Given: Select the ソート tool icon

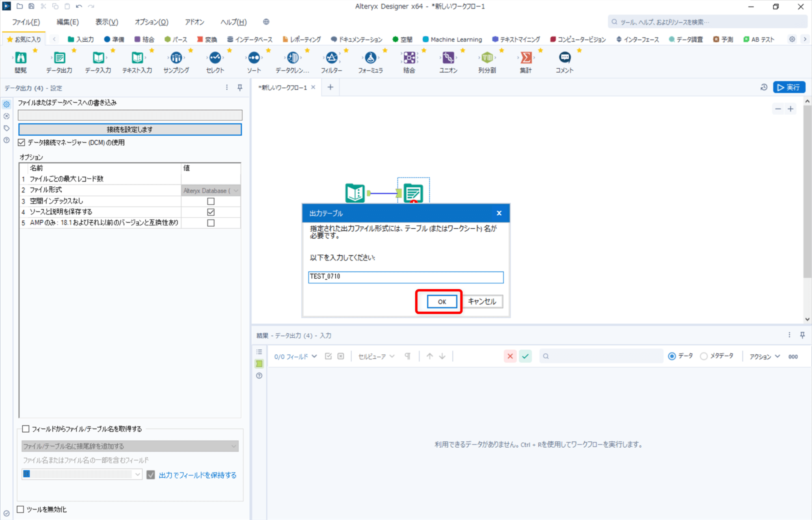Looking at the screenshot, I should 254,58.
